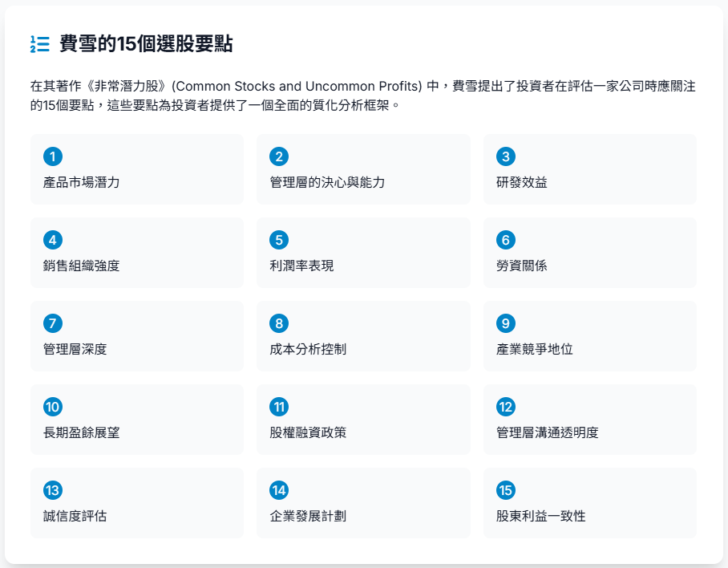Select the text 誠信度評估

pyautogui.click(x=75, y=516)
